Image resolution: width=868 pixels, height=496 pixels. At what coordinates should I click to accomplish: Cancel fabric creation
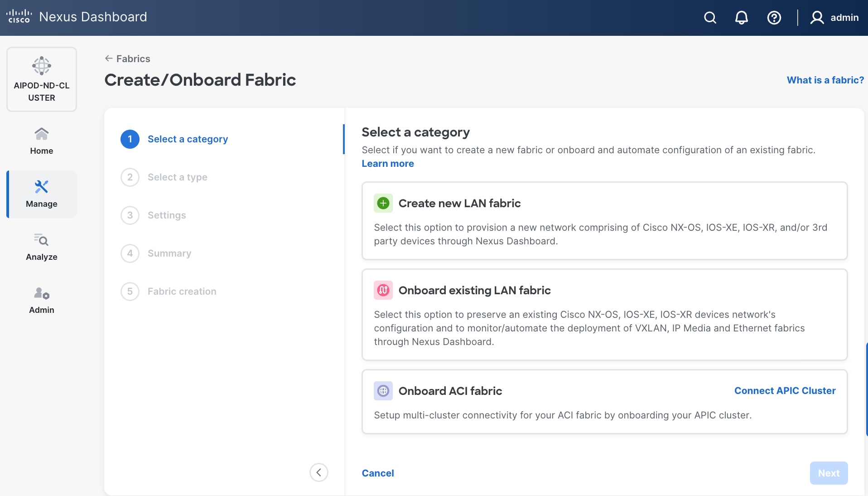(x=378, y=473)
